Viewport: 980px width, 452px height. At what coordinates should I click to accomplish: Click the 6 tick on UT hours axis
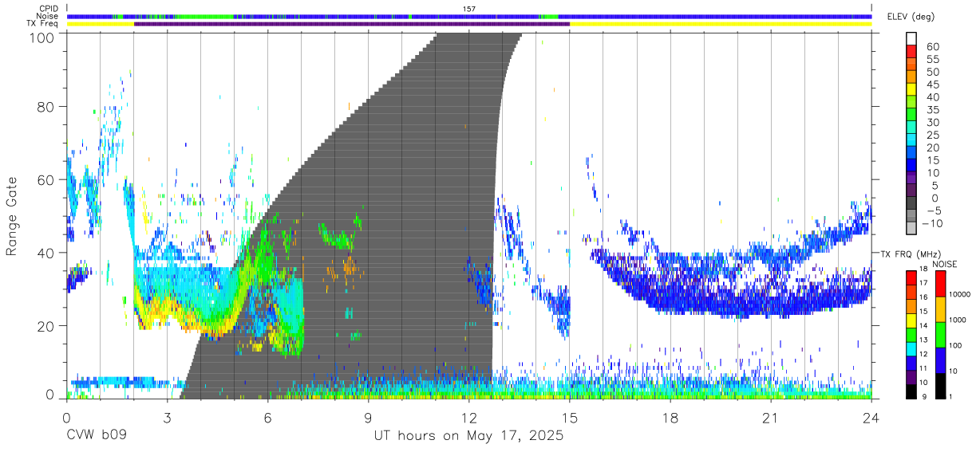tap(267, 418)
